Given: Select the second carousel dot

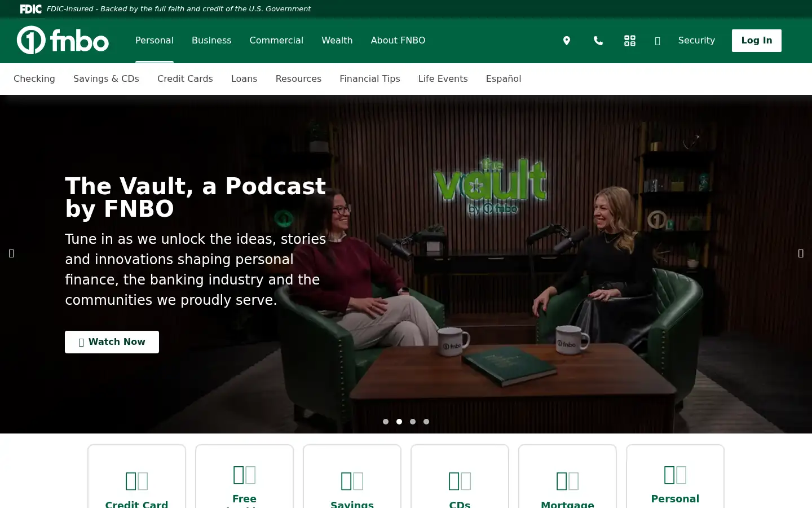Looking at the screenshot, I should coord(399,422).
